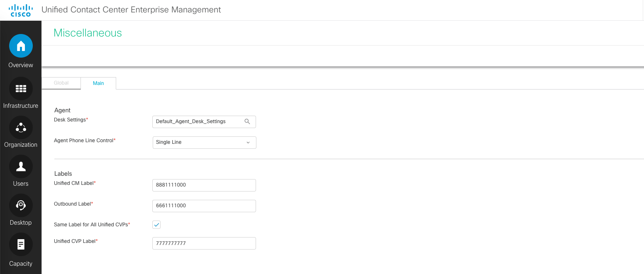This screenshot has width=644, height=274.
Task: Open the Users icon in sidebar
Action: (21, 166)
